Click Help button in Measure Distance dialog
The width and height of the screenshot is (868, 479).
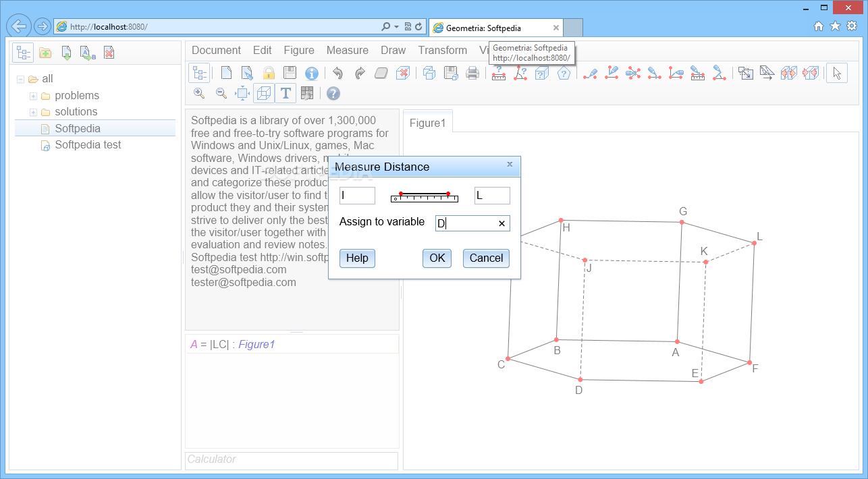[x=357, y=258]
